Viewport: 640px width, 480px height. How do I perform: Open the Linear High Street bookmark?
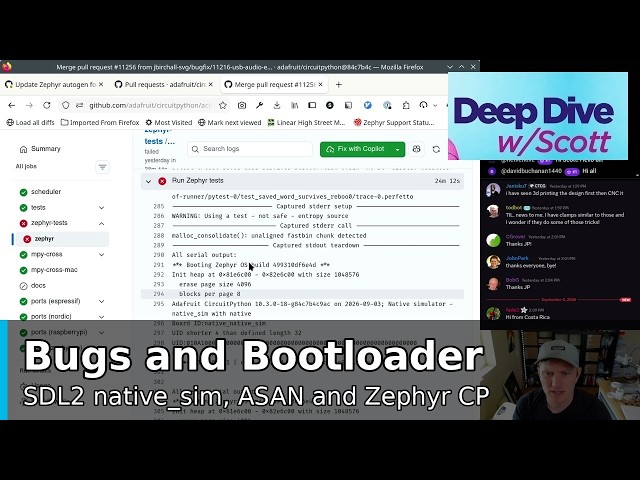point(306,122)
